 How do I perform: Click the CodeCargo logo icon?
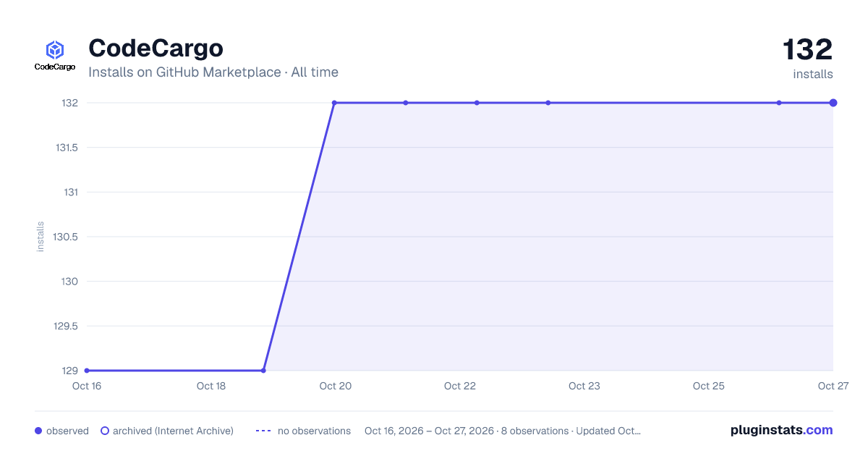pos(55,55)
